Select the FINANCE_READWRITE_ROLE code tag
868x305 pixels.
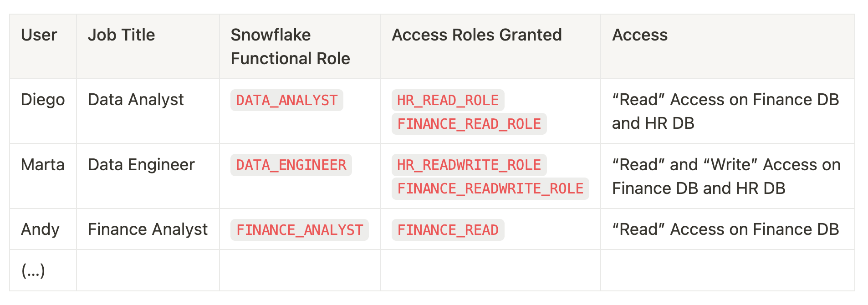490,188
